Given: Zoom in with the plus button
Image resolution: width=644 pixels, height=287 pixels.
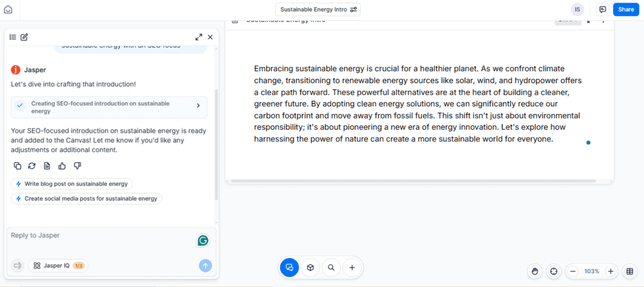Looking at the screenshot, I should coord(611,271).
